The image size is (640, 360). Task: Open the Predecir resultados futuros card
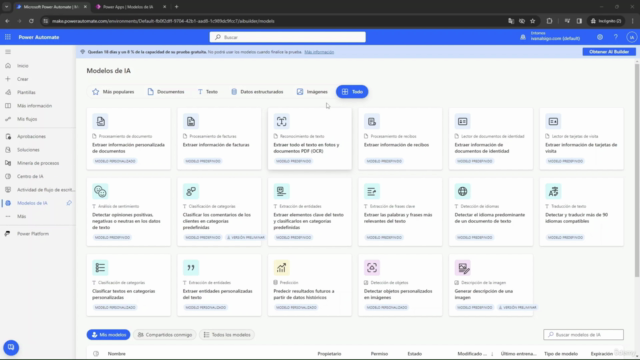309,285
